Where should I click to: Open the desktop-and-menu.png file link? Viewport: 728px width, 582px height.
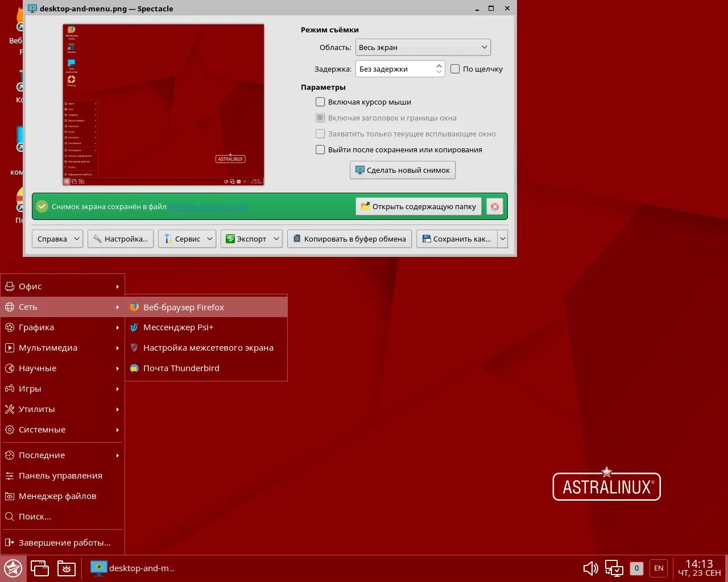coord(209,206)
